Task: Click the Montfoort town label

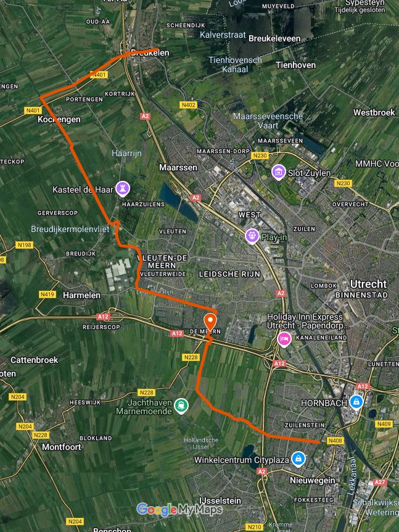Action: coord(61,447)
